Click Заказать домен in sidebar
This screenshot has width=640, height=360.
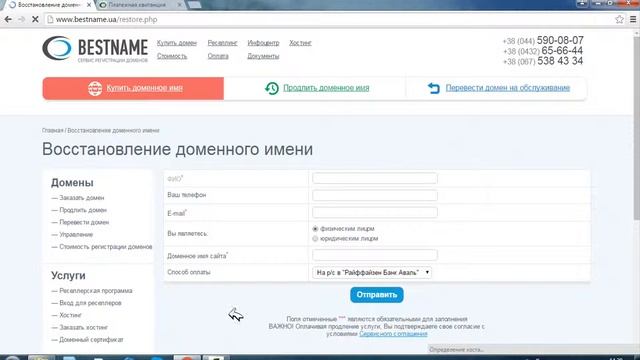coord(82,198)
